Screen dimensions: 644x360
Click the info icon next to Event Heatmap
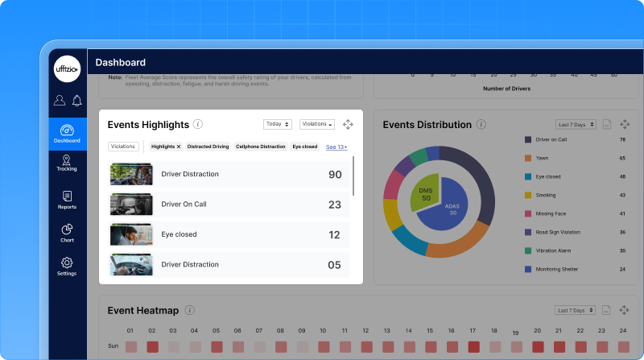189,310
